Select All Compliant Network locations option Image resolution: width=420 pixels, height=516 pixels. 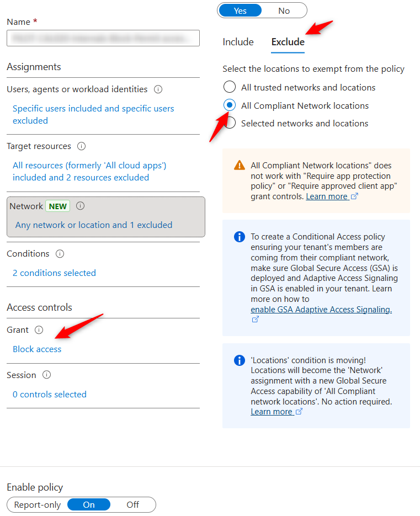point(230,105)
